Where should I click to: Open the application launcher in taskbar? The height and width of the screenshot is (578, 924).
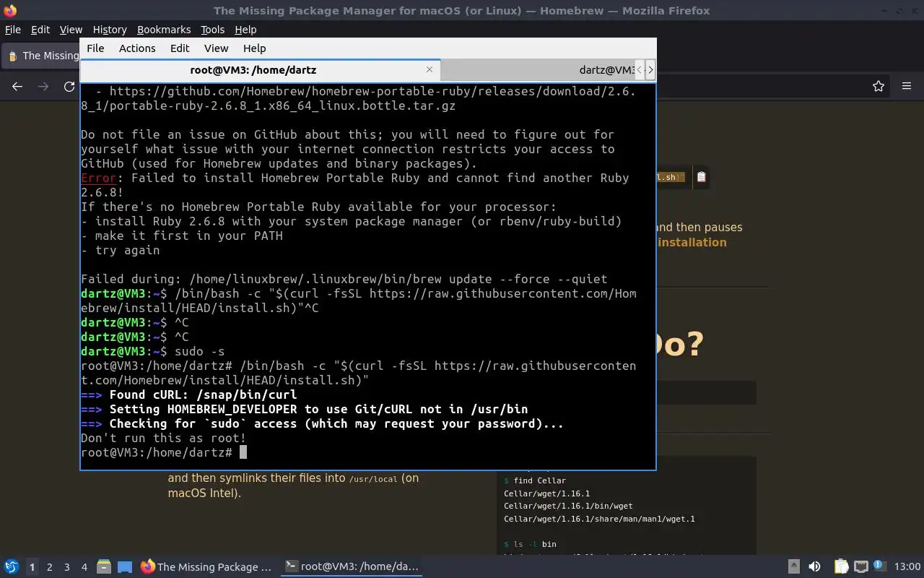click(11, 567)
